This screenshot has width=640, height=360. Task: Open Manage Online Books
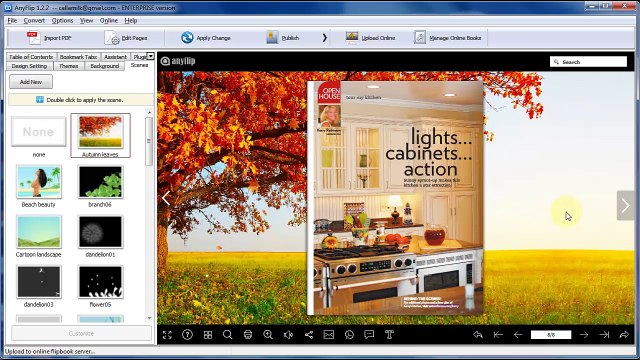[447, 38]
